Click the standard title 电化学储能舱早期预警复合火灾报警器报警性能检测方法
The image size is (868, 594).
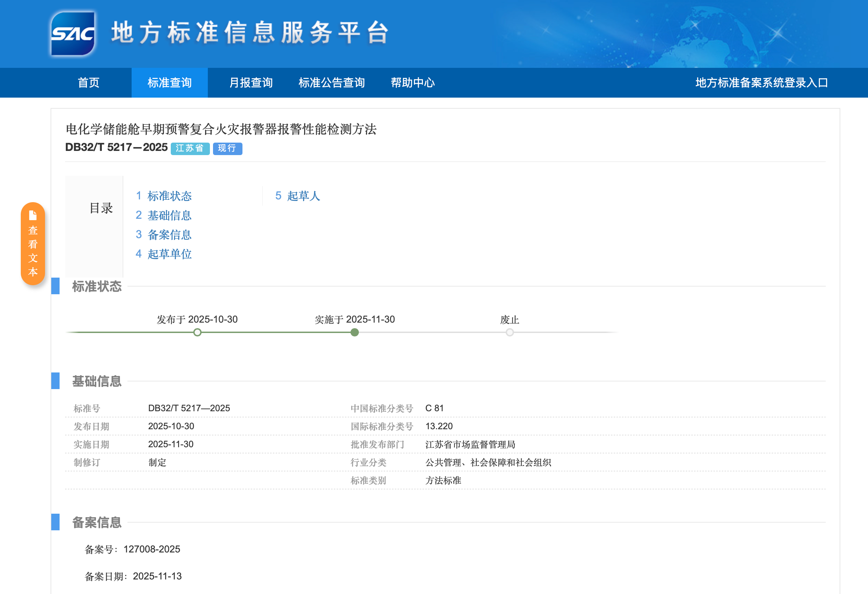[221, 129]
